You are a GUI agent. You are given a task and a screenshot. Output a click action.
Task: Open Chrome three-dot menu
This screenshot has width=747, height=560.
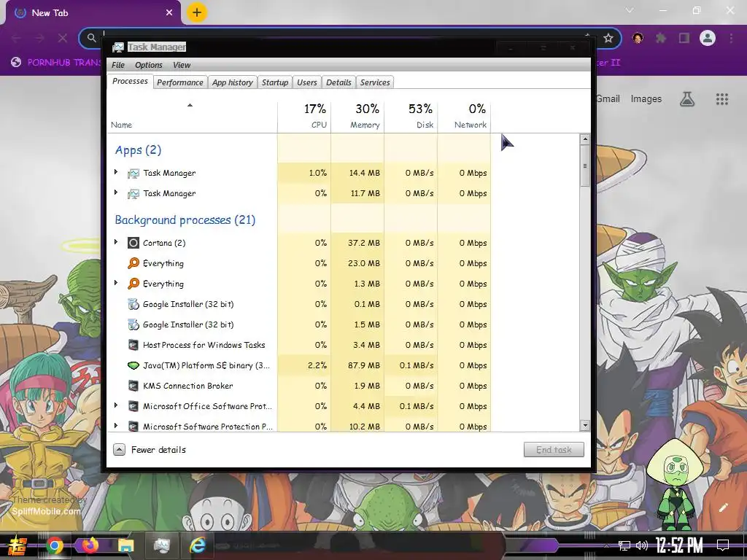(731, 38)
